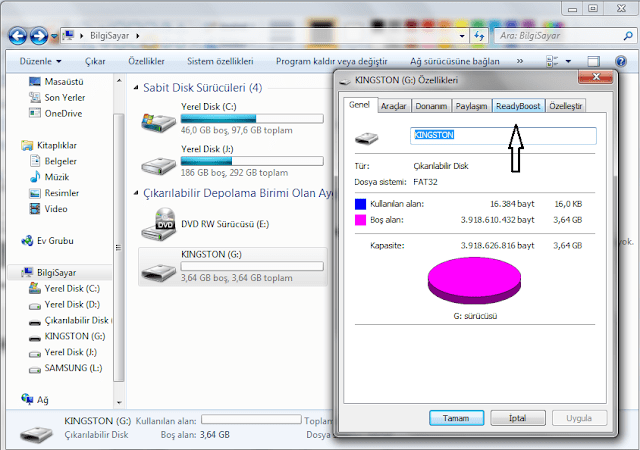
Task: Open the Düzenle menu
Action: click(40, 61)
